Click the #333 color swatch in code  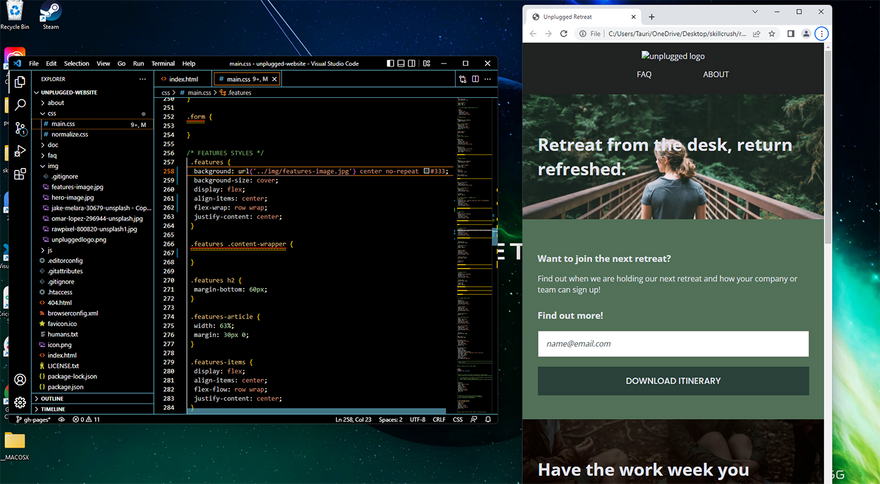tap(427, 171)
